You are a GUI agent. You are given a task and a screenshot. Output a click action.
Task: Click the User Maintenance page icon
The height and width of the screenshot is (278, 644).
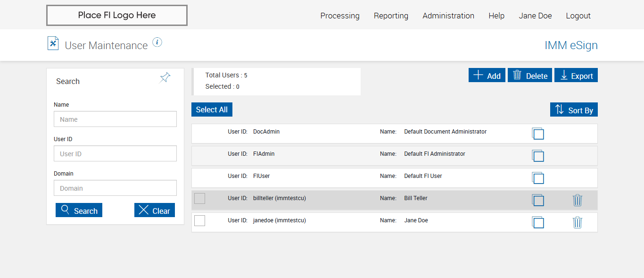pyautogui.click(x=53, y=43)
